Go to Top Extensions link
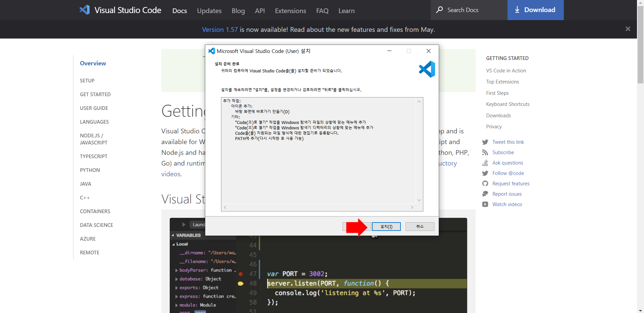Screen dimensions: 644x313 (502, 82)
